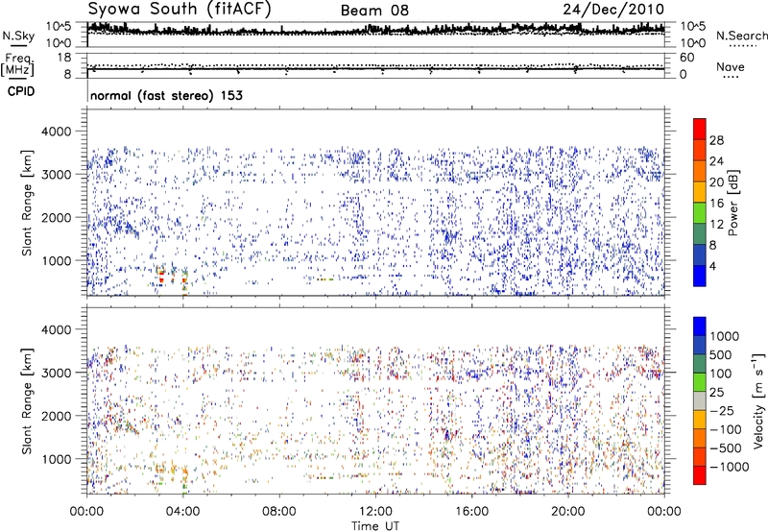Select the yellow 16–20 dB power colorbar segment
768x532 pixels.
[x=700, y=191]
